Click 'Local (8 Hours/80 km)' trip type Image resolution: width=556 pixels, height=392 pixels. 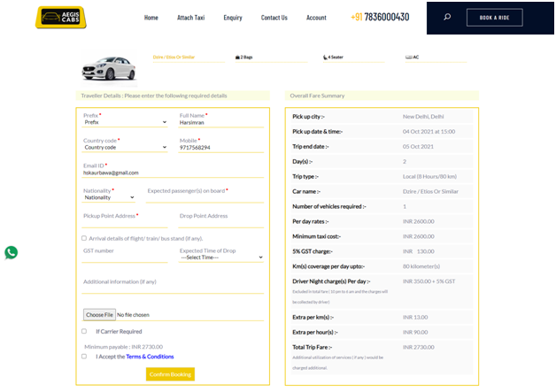[429, 176]
